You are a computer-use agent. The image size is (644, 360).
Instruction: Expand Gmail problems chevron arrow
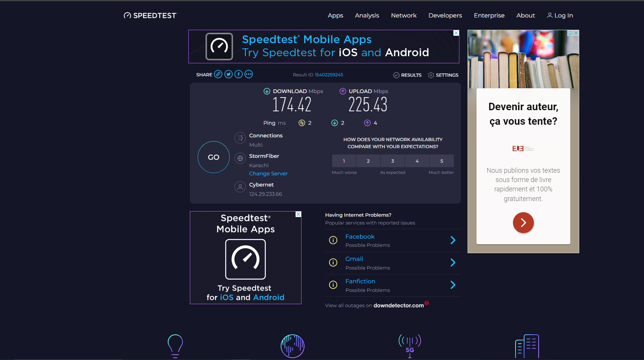click(453, 262)
